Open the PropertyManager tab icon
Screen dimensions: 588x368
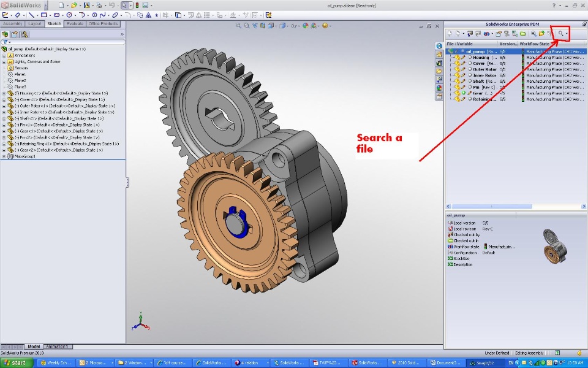point(15,34)
